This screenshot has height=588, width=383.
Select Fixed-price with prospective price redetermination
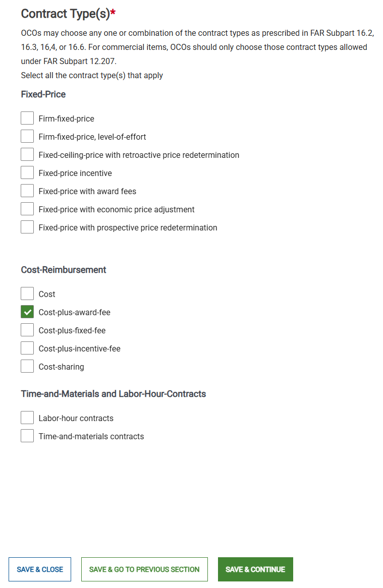tap(27, 226)
